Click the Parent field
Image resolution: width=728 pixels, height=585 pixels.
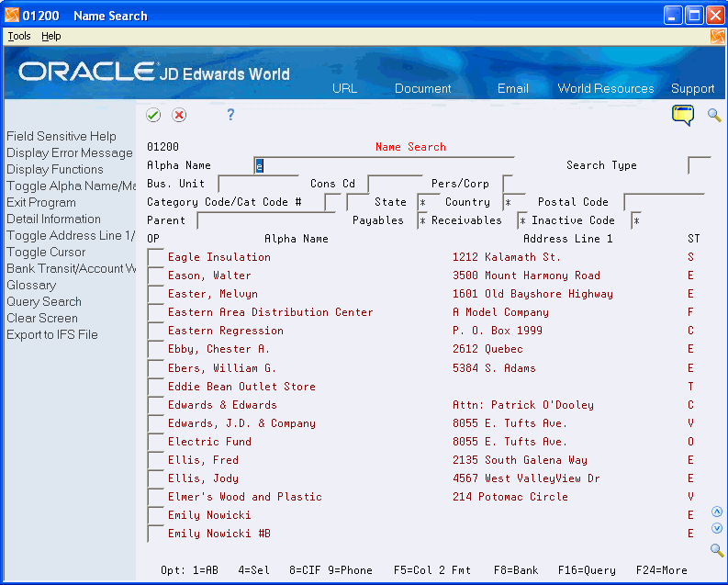266,220
